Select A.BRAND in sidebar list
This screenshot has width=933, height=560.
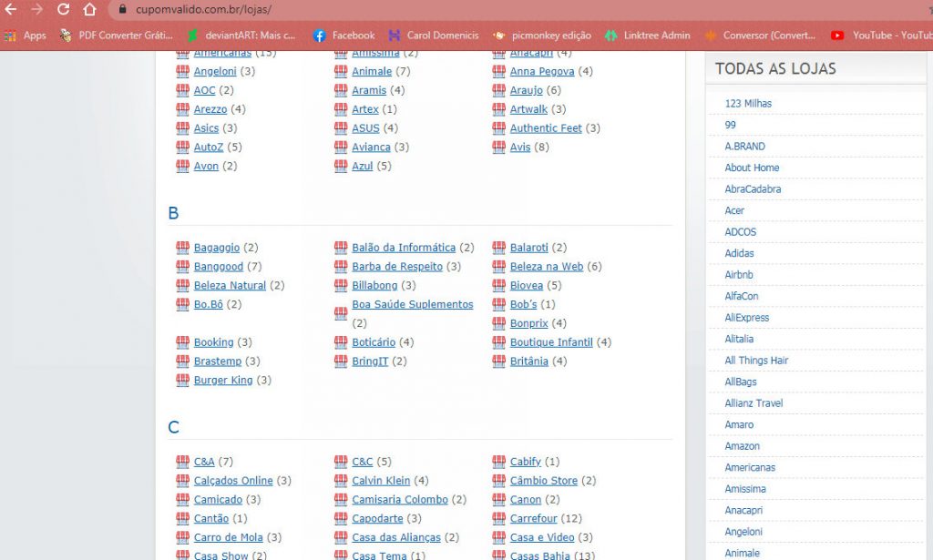pyautogui.click(x=745, y=147)
